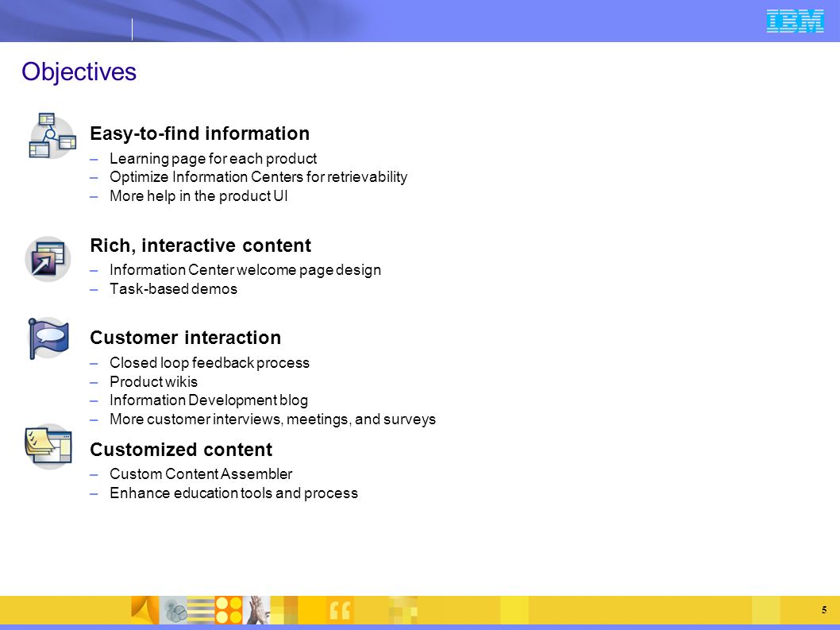The height and width of the screenshot is (630, 840).
Task: Click 'More help in the product UI' bullet
Action: (198, 195)
